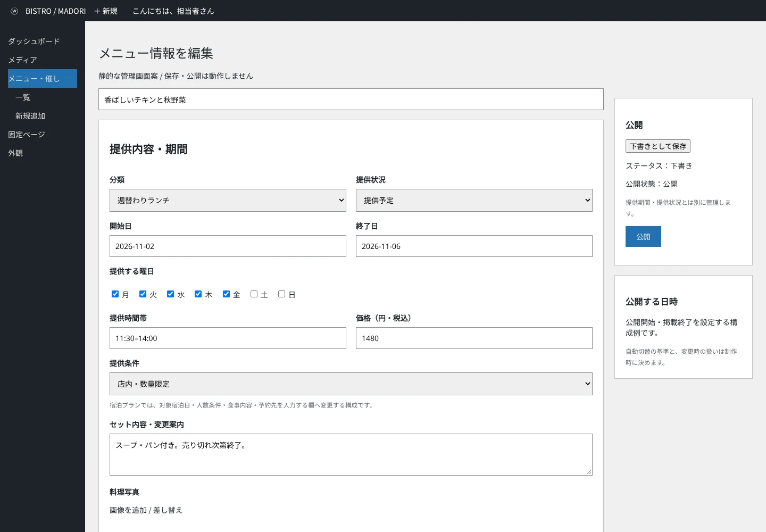Check the 日 weekday checkbox
766x532 pixels.
281,294
